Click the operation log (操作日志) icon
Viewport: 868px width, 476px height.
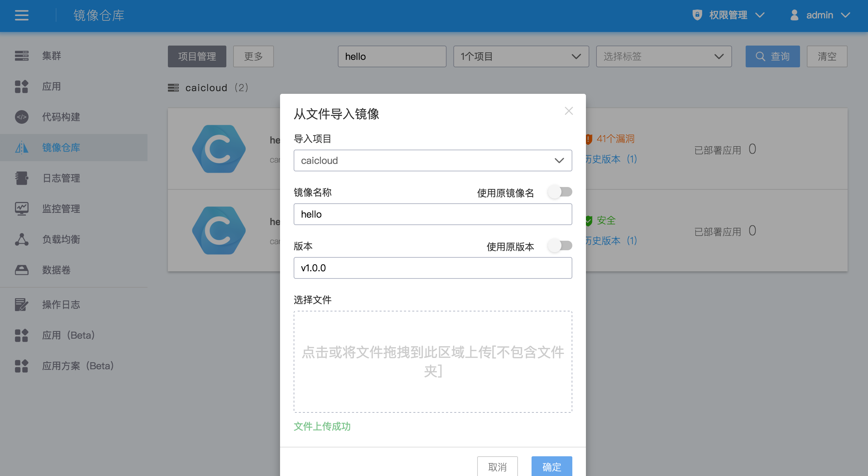21,305
